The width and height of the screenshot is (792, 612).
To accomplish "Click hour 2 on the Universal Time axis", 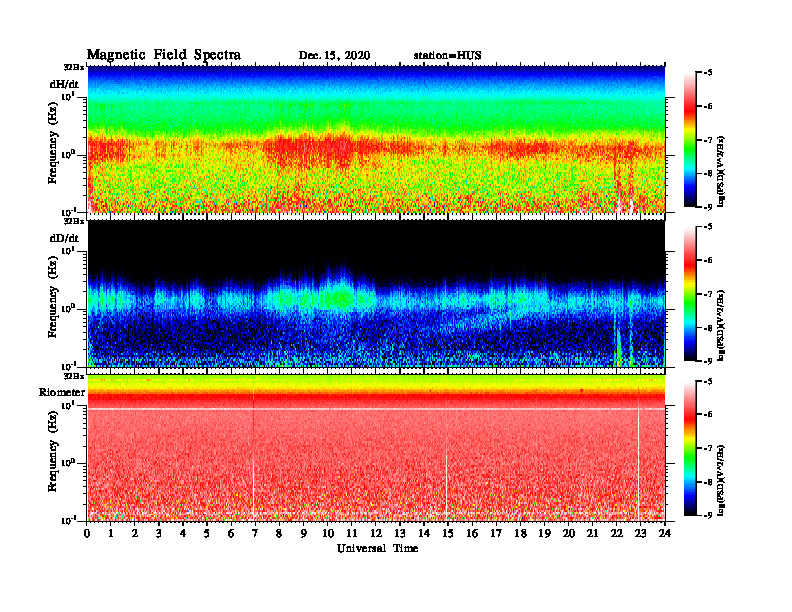I will click(135, 534).
